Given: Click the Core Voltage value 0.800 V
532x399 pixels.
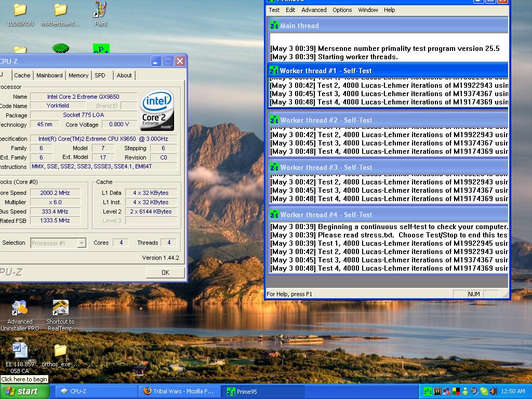Looking at the screenshot, I should click(x=119, y=125).
